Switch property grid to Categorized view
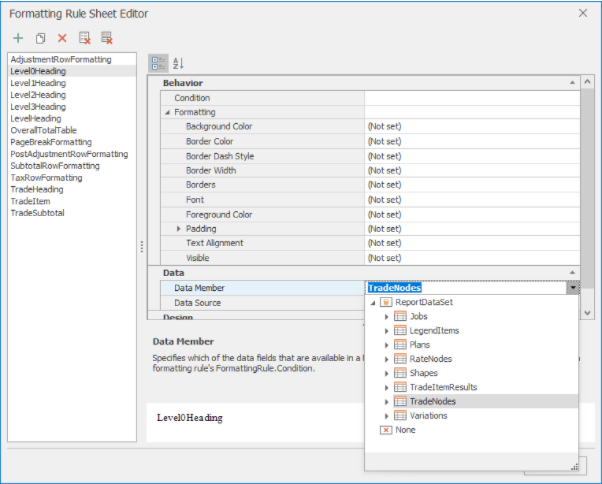This screenshot has width=602, height=484. (159, 63)
